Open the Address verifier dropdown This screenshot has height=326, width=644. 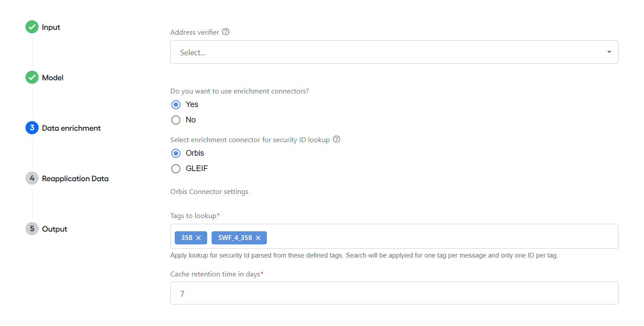(394, 52)
